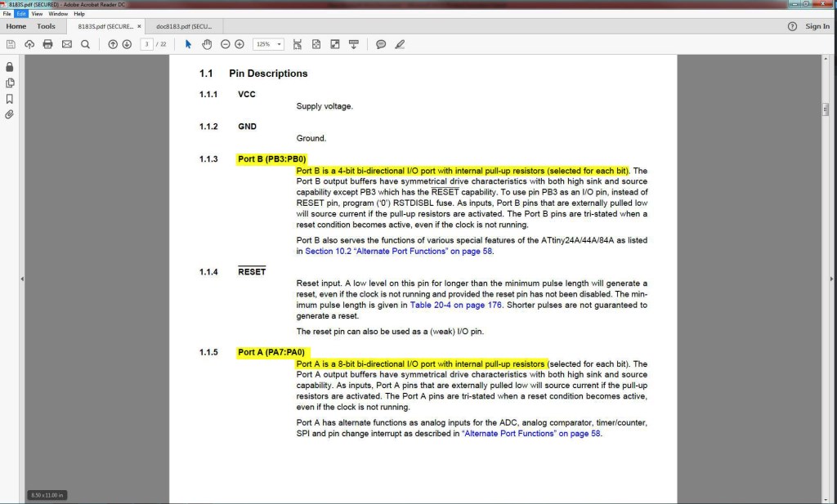Viewport: 837px width, 504px height.
Task: Zoom out with minus icon
Action: (226, 44)
